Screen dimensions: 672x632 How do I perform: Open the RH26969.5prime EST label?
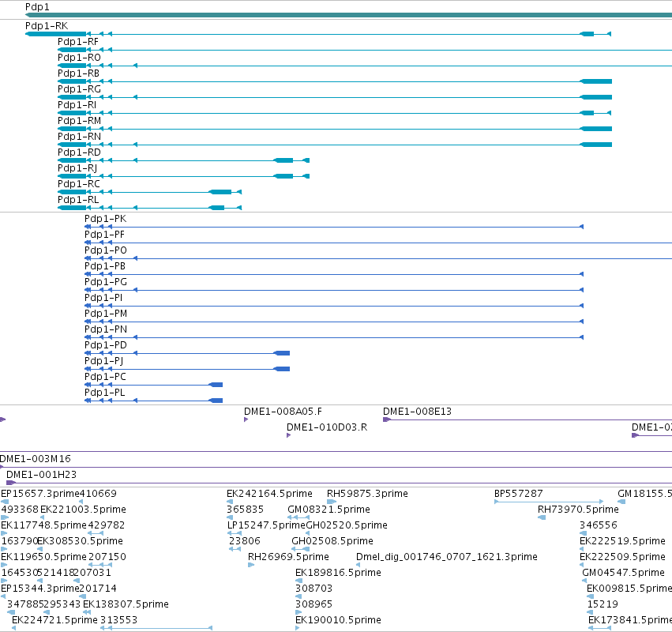[288, 557]
